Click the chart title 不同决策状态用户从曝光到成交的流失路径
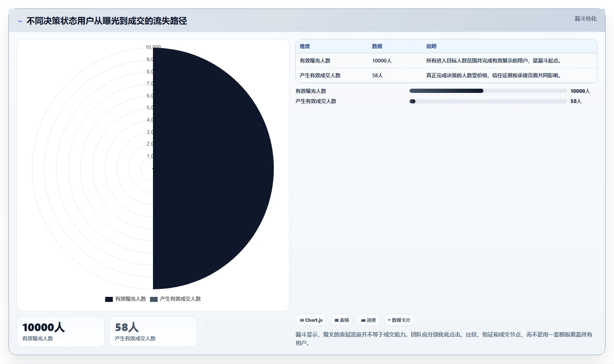 pos(106,21)
